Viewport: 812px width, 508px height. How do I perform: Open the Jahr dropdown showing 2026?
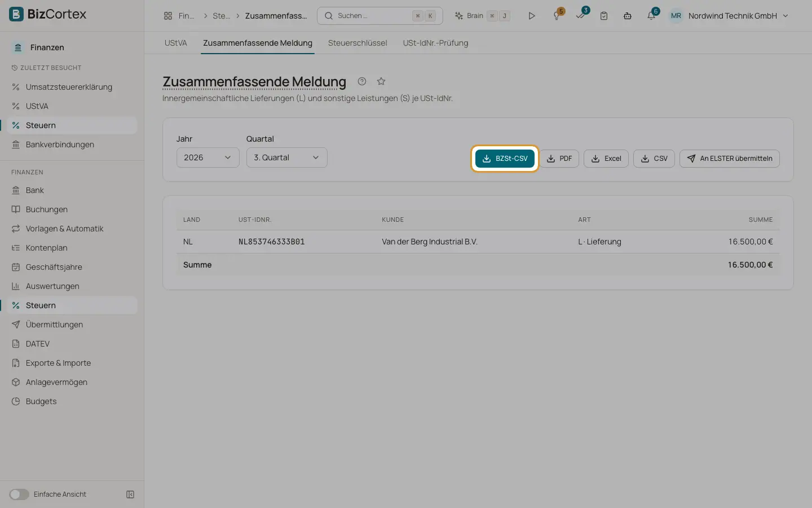click(208, 157)
